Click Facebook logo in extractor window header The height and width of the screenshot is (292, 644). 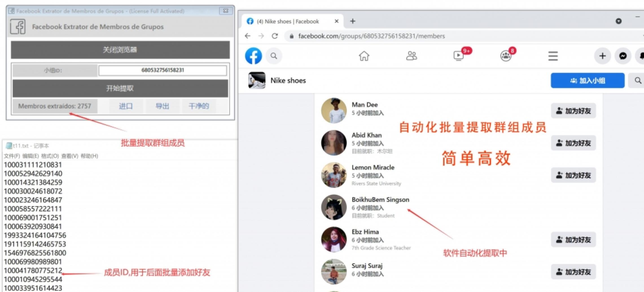point(18,27)
